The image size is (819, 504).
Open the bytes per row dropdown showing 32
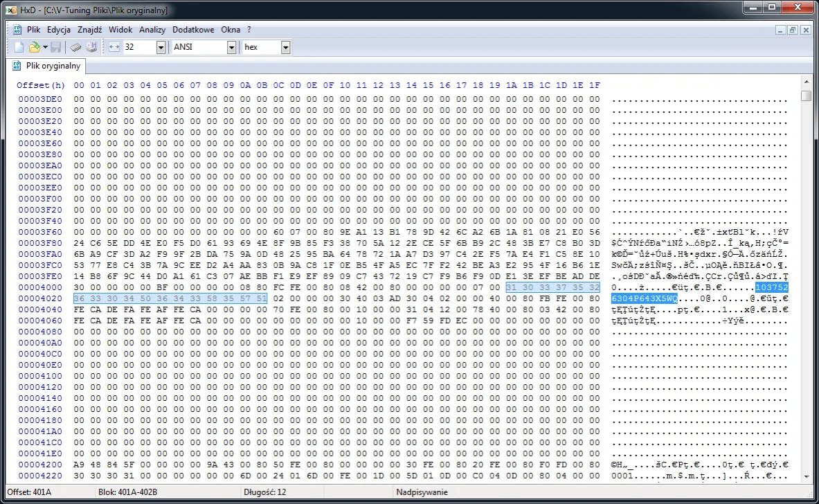(x=161, y=47)
